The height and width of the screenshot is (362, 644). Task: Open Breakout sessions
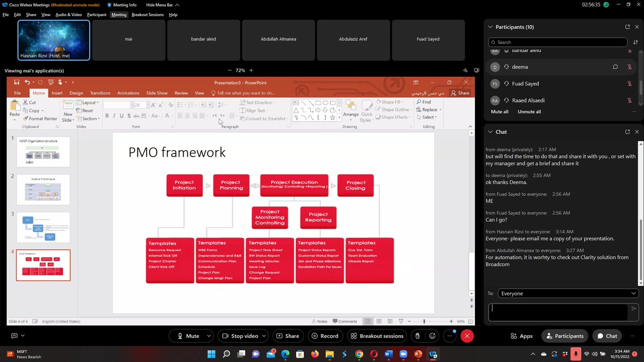pos(376,336)
